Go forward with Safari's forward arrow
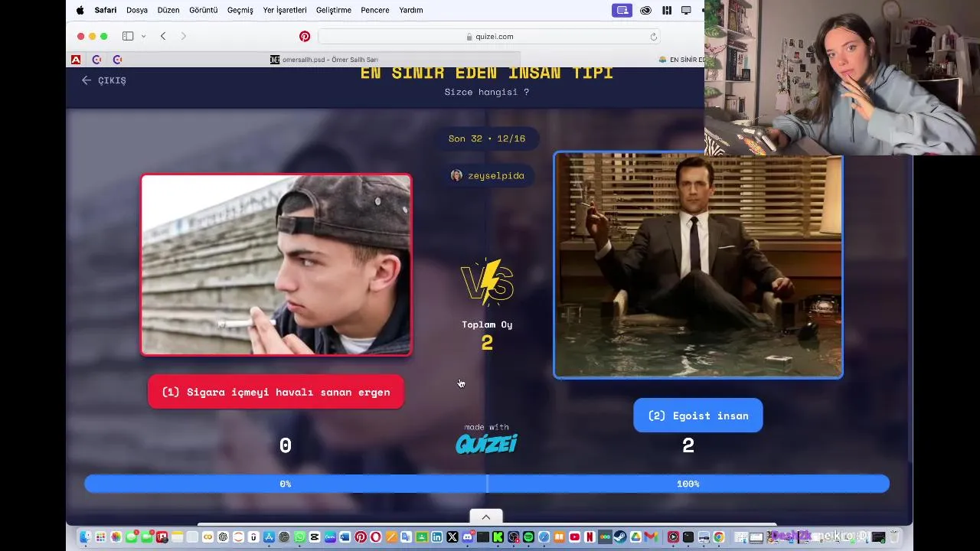Image resolution: width=980 pixels, height=551 pixels. tap(183, 36)
